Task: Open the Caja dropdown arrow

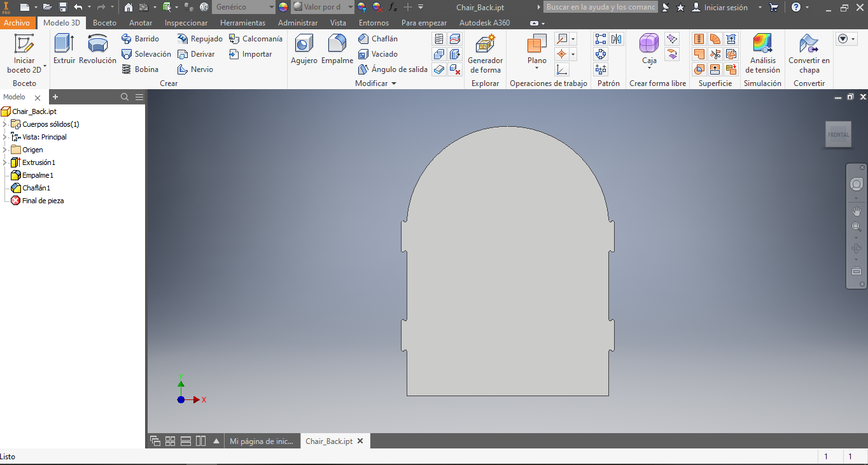Action: 649,69
